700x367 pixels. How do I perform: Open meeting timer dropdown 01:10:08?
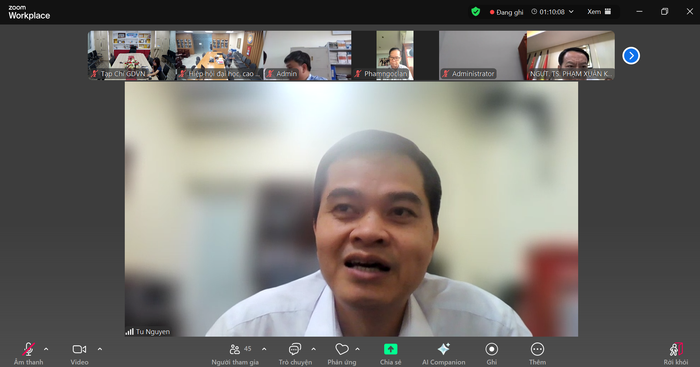552,12
